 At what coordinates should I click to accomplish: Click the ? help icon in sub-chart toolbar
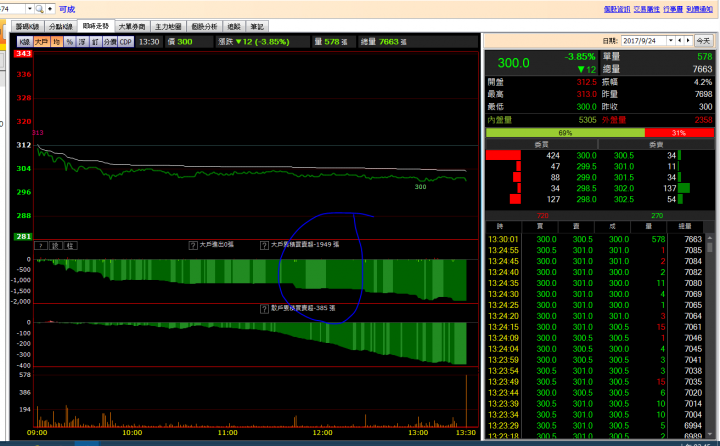click(x=40, y=246)
